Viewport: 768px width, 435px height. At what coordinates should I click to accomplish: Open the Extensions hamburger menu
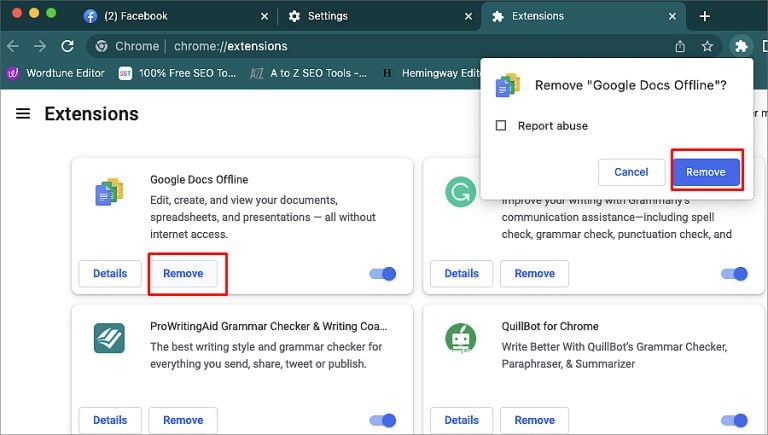click(x=22, y=114)
